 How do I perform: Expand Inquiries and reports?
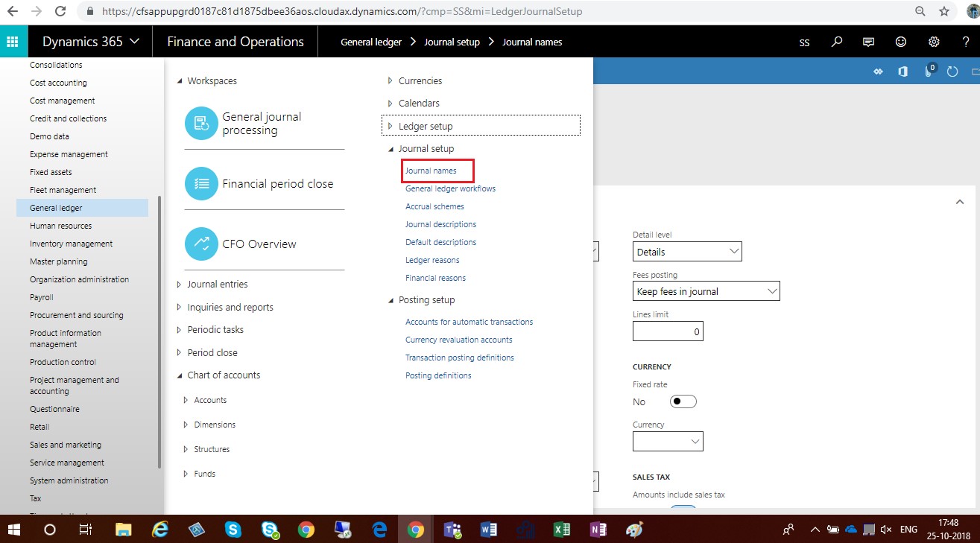180,307
